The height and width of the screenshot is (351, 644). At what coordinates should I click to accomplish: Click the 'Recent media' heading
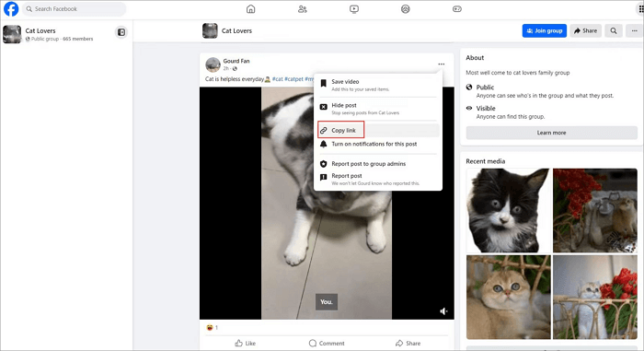(x=486, y=161)
